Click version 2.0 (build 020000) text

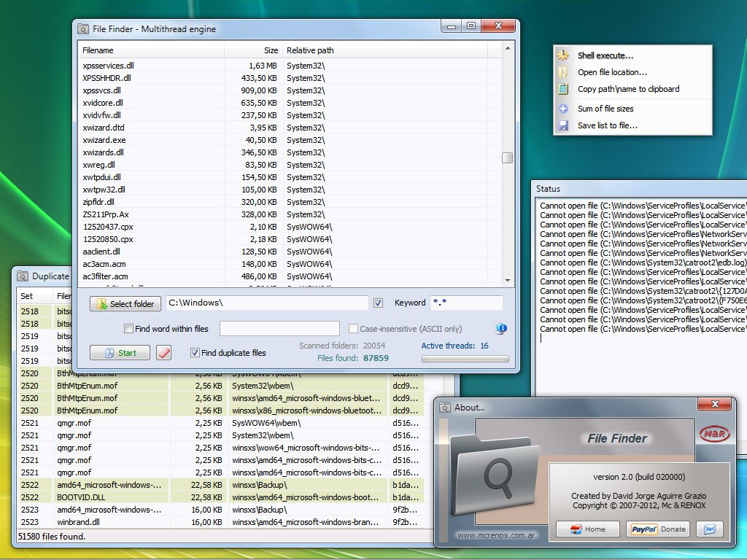click(639, 477)
